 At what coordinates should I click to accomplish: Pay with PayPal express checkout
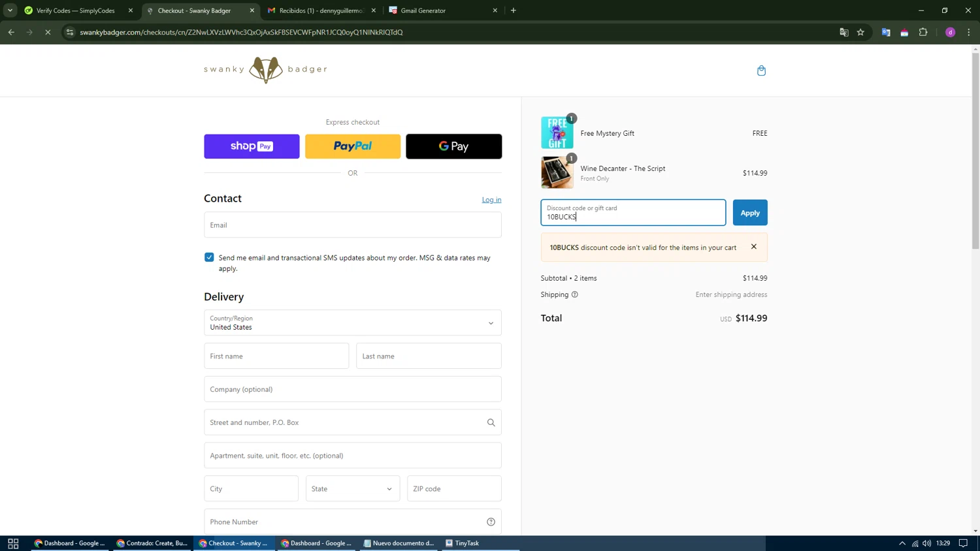point(353,146)
